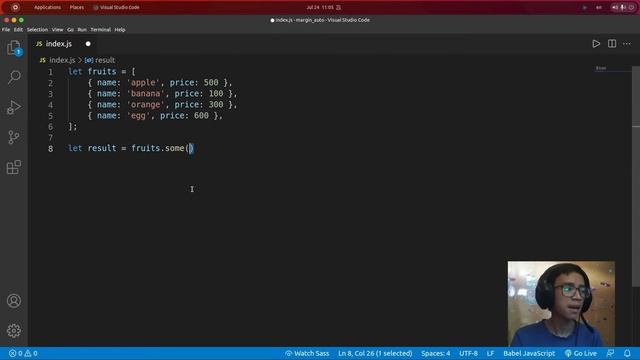Open Source Control view
Screen dimensions: 640x360
pyautogui.click(x=14, y=137)
